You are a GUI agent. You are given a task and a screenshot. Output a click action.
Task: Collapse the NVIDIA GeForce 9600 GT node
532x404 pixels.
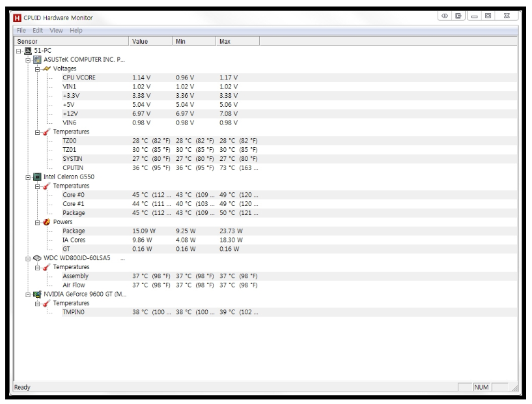(28, 295)
